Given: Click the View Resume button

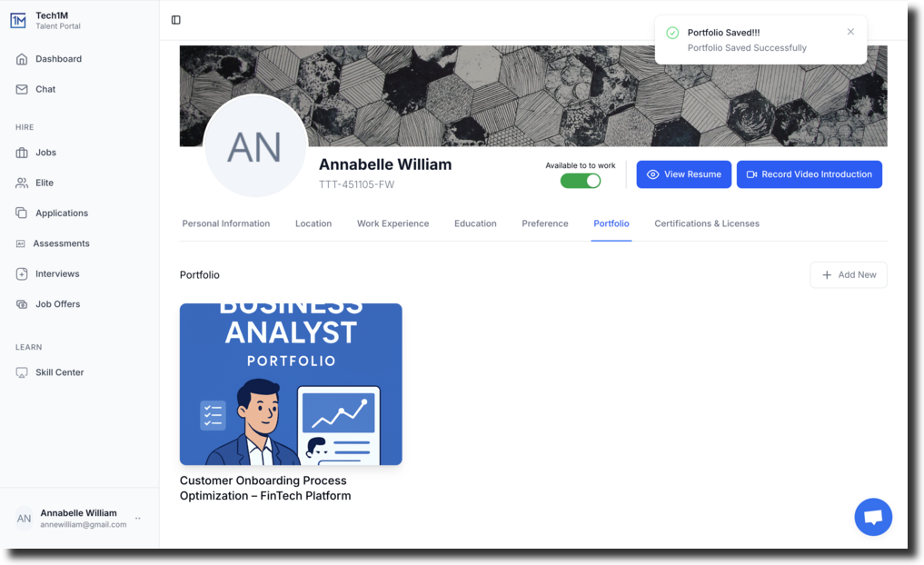Looking at the screenshot, I should pyautogui.click(x=683, y=174).
